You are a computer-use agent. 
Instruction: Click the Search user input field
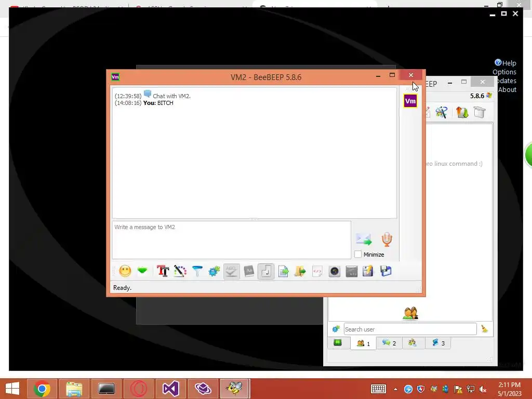click(410, 329)
